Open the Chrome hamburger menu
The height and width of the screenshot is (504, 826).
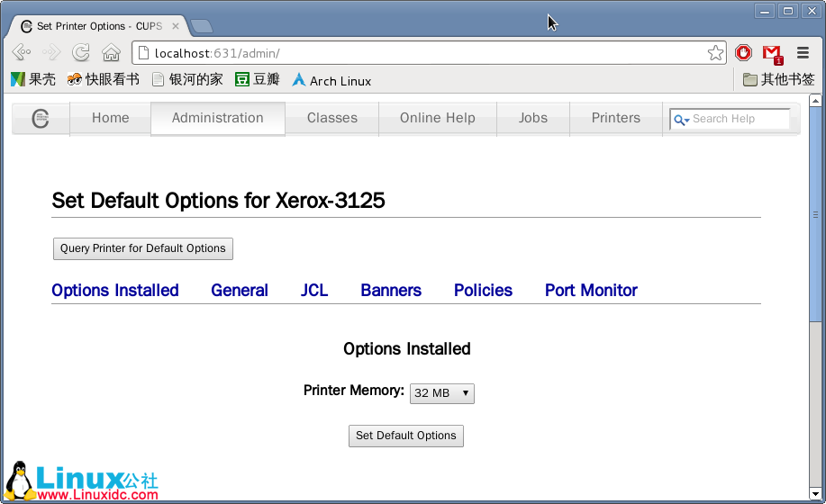[803, 53]
